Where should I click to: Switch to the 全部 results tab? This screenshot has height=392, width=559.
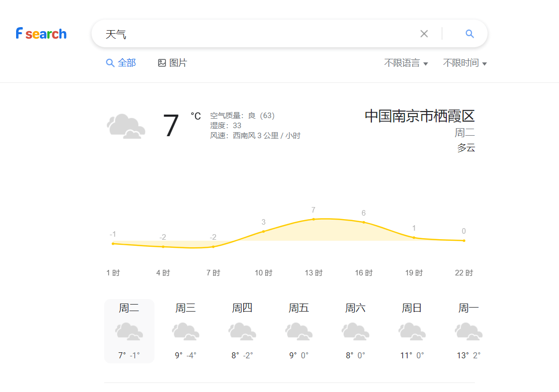click(121, 63)
